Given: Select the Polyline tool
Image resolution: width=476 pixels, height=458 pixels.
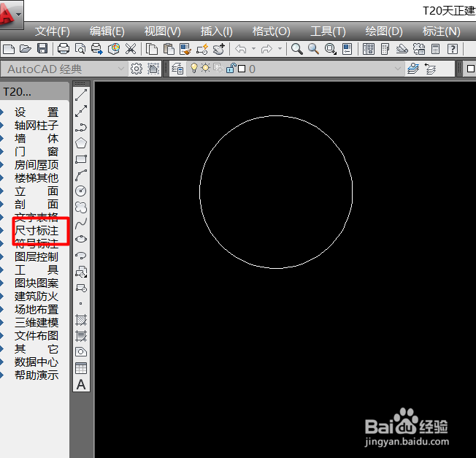Looking at the screenshot, I should coord(81,127).
